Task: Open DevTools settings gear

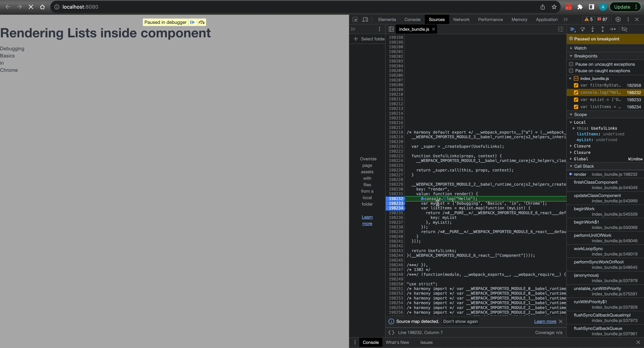Action: 618,20
